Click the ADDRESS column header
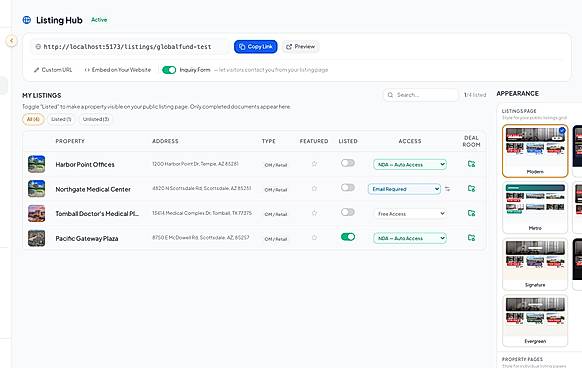This screenshot has width=582, height=368. [165, 141]
